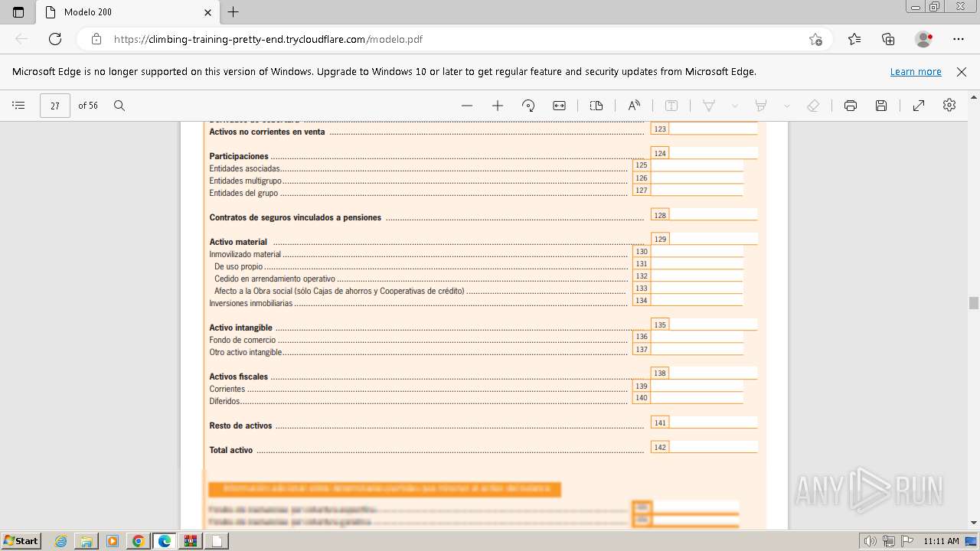Open the tab actions menu
Screen dimensions: 980x551
pyautogui.click(x=18, y=12)
